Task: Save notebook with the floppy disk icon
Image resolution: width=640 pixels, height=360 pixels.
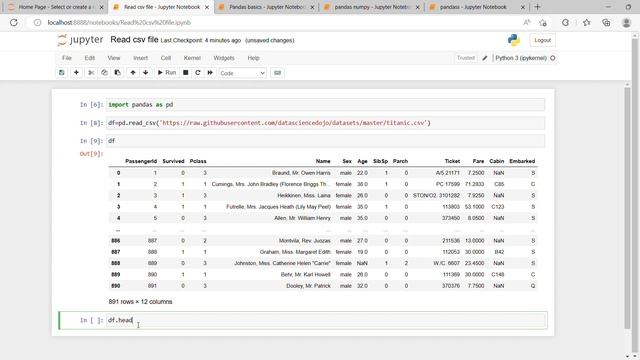Action: (62, 73)
